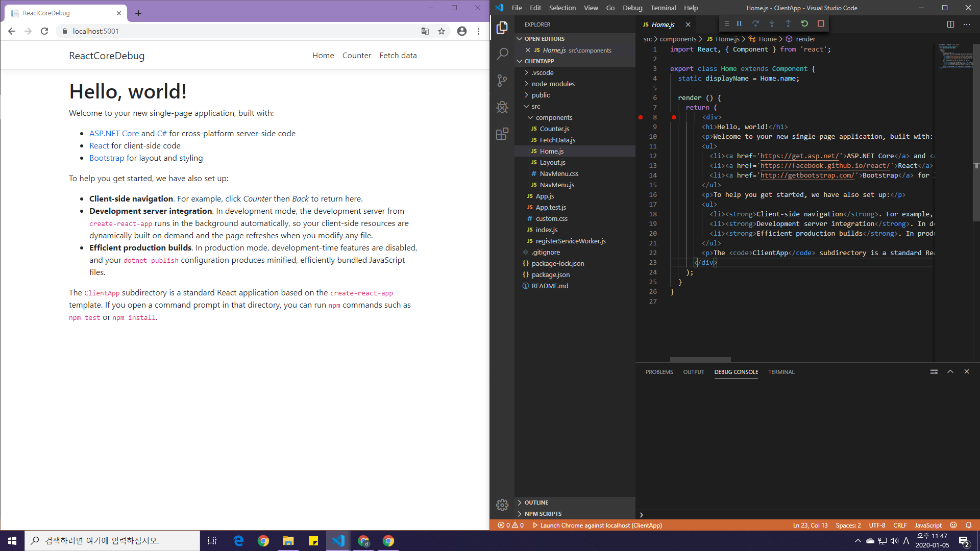Screen dimensions: 980x551
Task: Open the Source Control view
Action: coord(502,80)
